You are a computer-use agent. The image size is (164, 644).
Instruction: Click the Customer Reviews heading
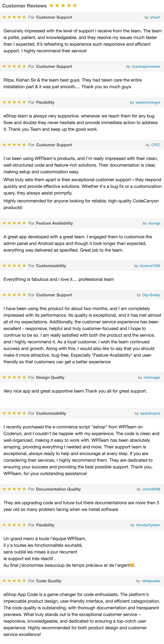pyautogui.click(x=24, y=6)
